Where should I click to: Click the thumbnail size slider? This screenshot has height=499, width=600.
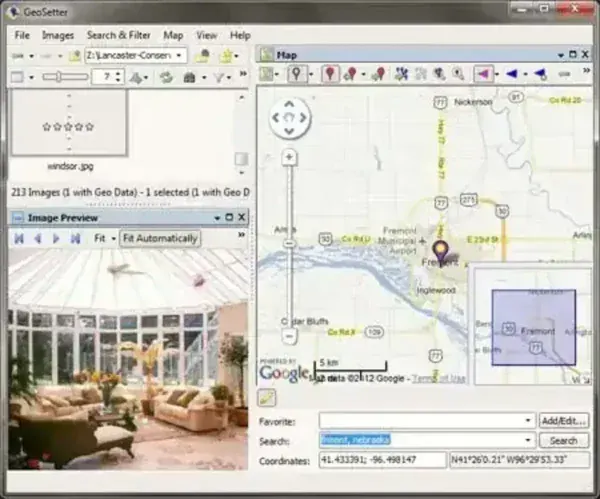(x=65, y=77)
